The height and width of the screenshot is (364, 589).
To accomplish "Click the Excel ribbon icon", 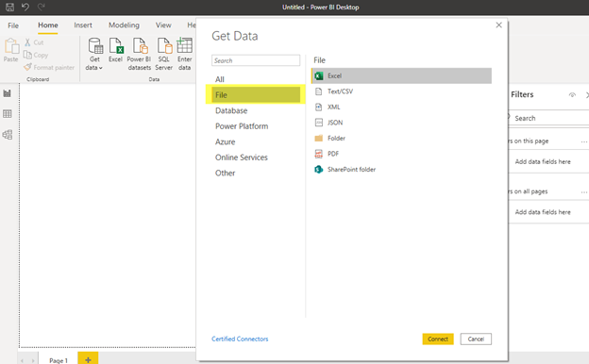I will pos(116,50).
